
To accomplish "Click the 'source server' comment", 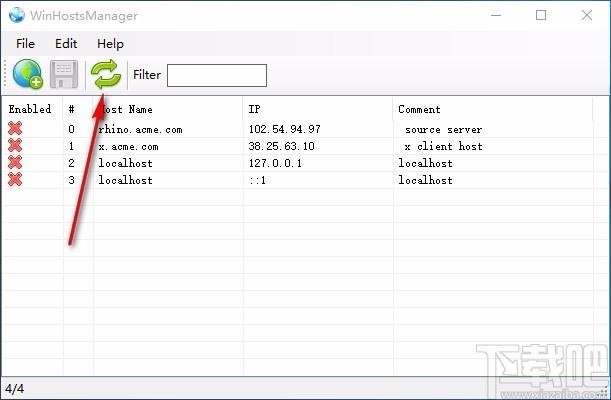I will [443, 129].
